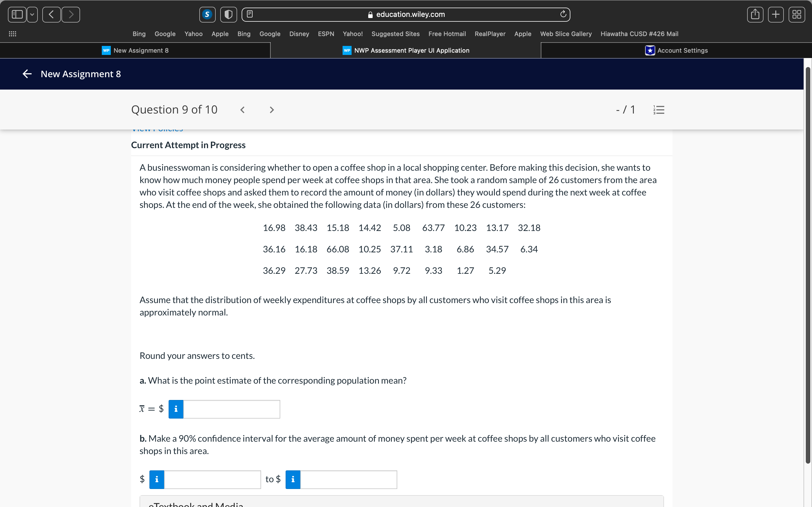812x507 pixels.
Task: Switch to the New Assignment 8 tab
Action: pyautogui.click(x=135, y=50)
